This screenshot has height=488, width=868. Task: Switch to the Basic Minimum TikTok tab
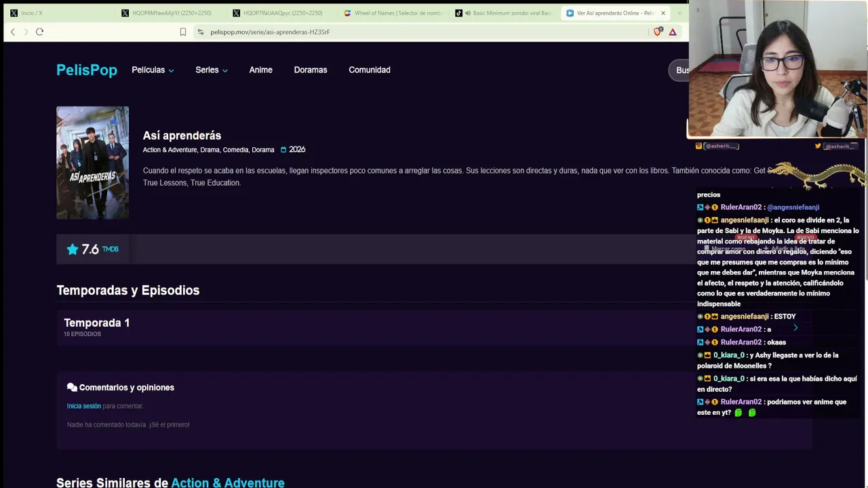coord(505,13)
